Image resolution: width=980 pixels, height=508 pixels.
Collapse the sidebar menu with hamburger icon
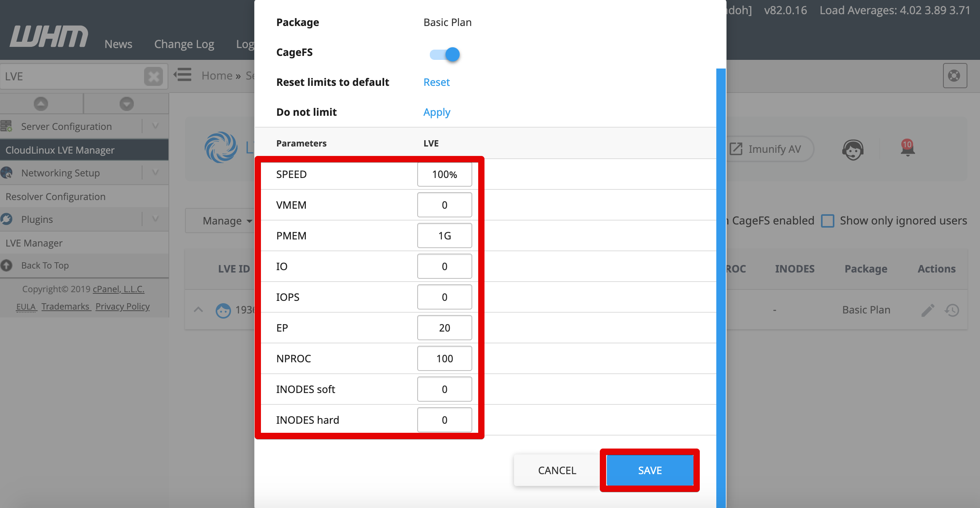click(183, 74)
